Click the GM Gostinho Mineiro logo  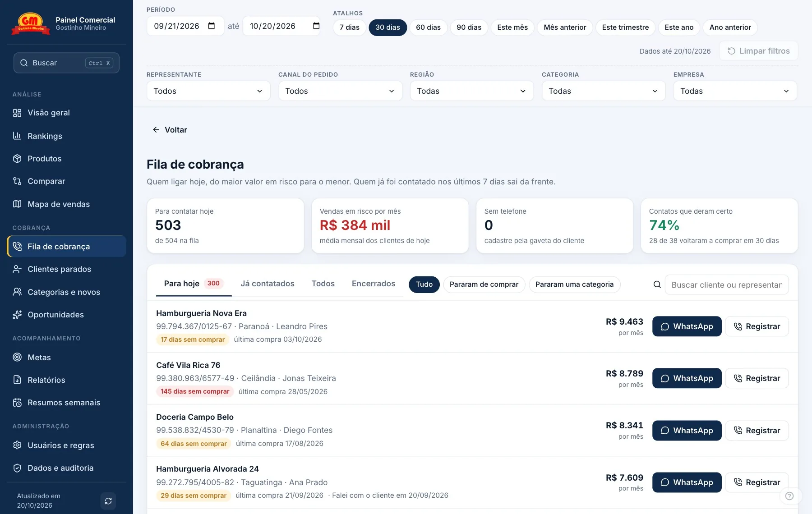click(x=31, y=23)
